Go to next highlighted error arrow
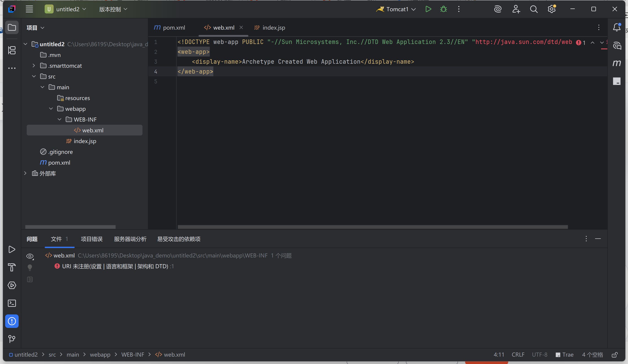Viewport: 628px width, 364px height. 602,42
